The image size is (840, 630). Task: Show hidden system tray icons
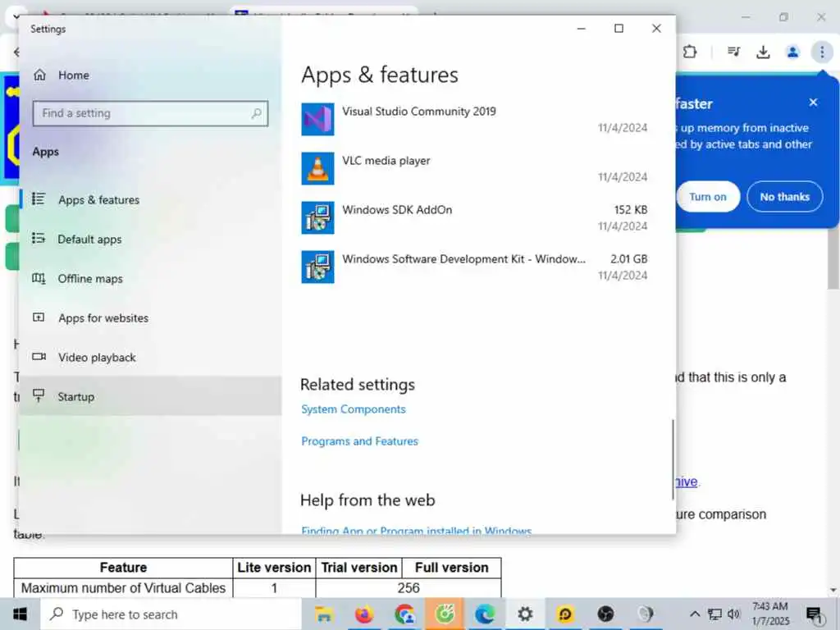[x=695, y=614]
